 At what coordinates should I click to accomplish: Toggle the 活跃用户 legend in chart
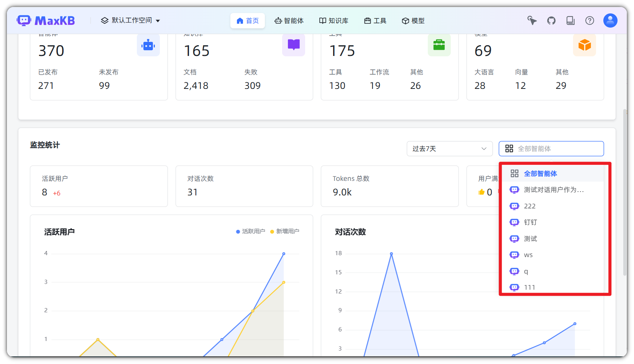(x=250, y=231)
